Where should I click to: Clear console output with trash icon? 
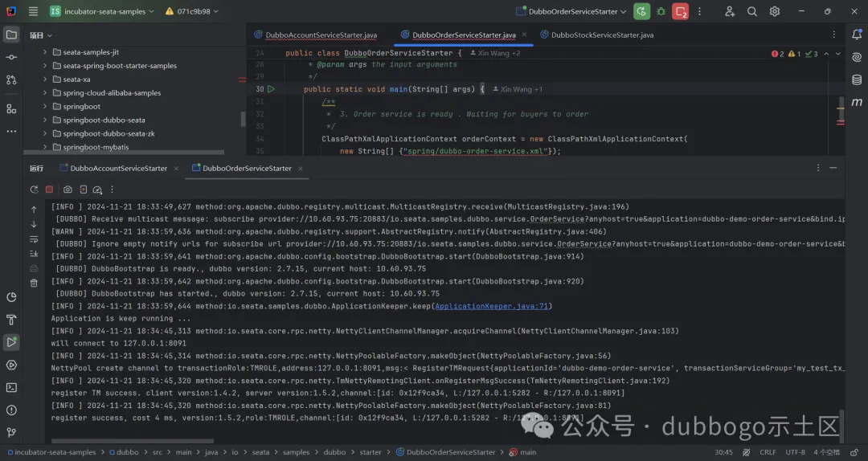coord(34,283)
